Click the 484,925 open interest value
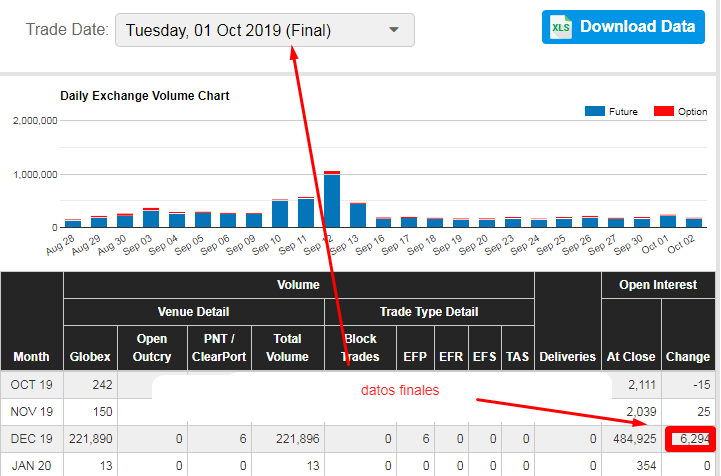721x476 pixels. point(630,438)
